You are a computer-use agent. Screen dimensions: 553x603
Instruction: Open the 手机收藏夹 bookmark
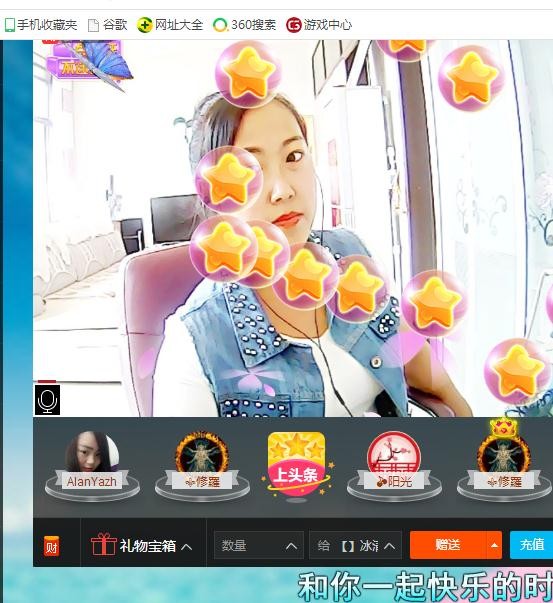click(x=41, y=25)
